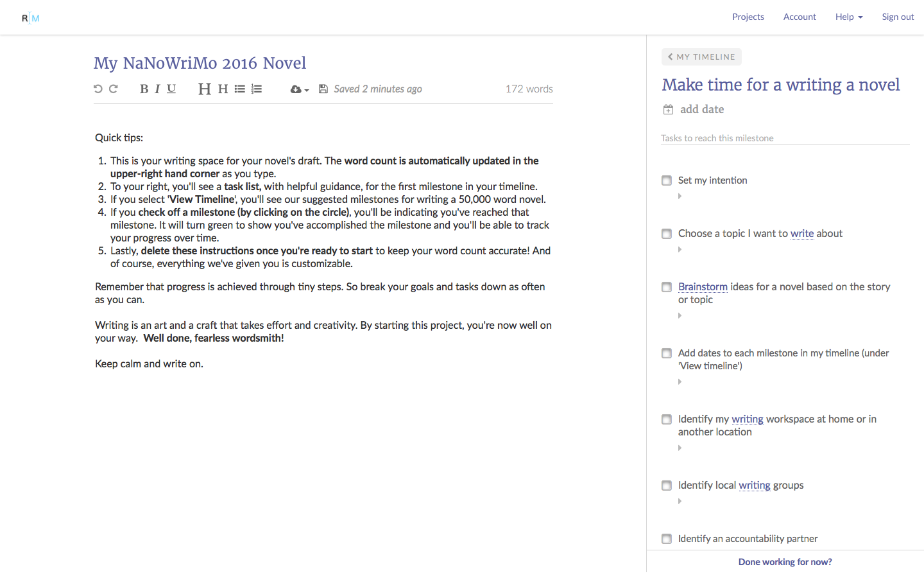Check off 'Set my intention' task
924x578 pixels.
(667, 180)
